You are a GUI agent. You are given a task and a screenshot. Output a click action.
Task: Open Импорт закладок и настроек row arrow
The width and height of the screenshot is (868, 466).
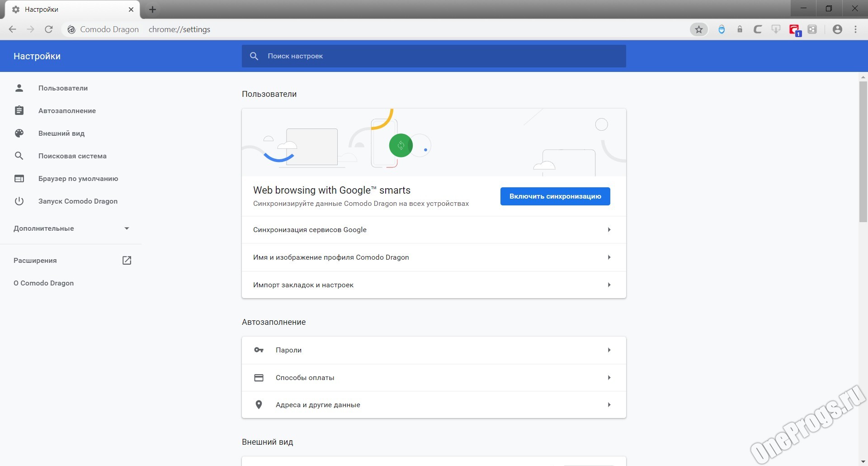609,285
